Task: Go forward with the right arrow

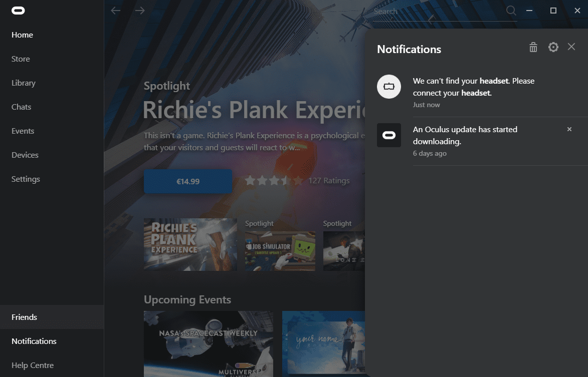Action: [140, 11]
